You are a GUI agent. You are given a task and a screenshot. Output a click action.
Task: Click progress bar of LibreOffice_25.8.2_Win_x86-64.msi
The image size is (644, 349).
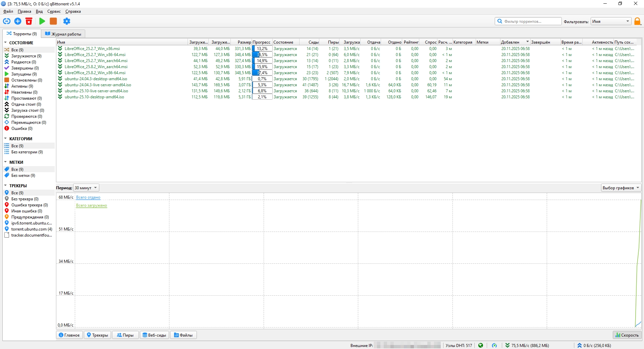point(262,73)
